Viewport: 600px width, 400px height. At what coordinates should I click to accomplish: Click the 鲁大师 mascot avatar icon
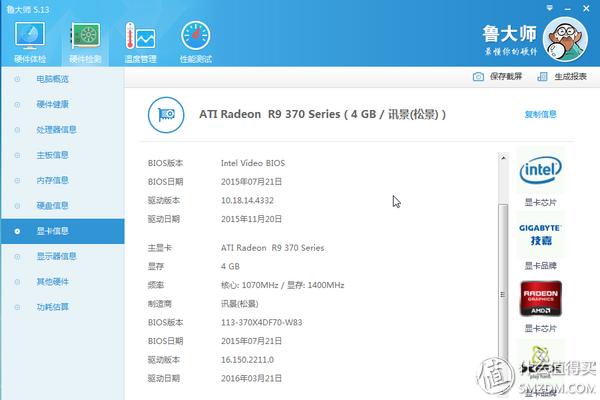coord(565,39)
